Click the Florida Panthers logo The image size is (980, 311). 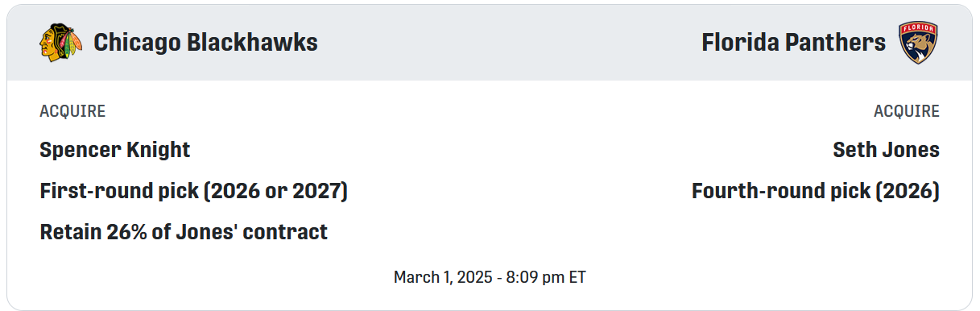(919, 43)
